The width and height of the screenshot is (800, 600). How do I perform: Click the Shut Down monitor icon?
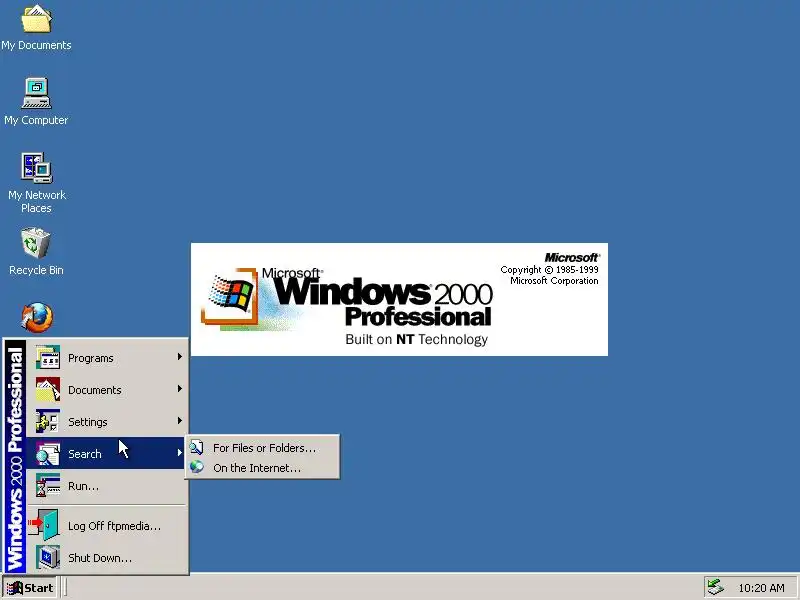point(48,557)
